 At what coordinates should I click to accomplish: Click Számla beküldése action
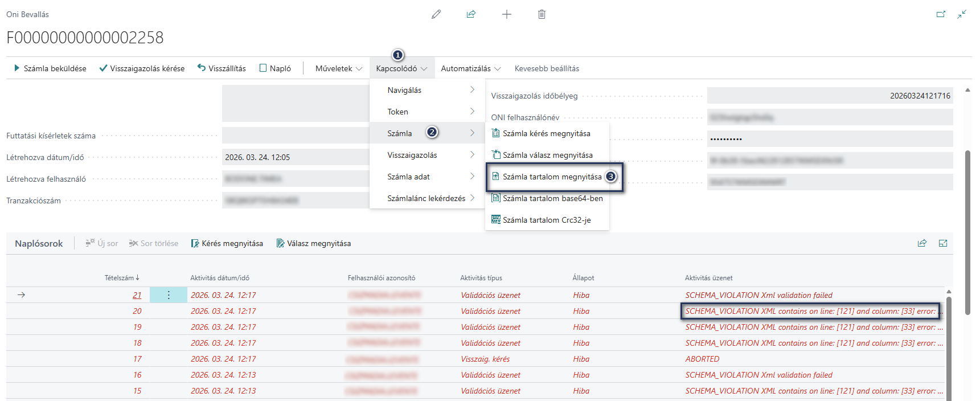[50, 68]
